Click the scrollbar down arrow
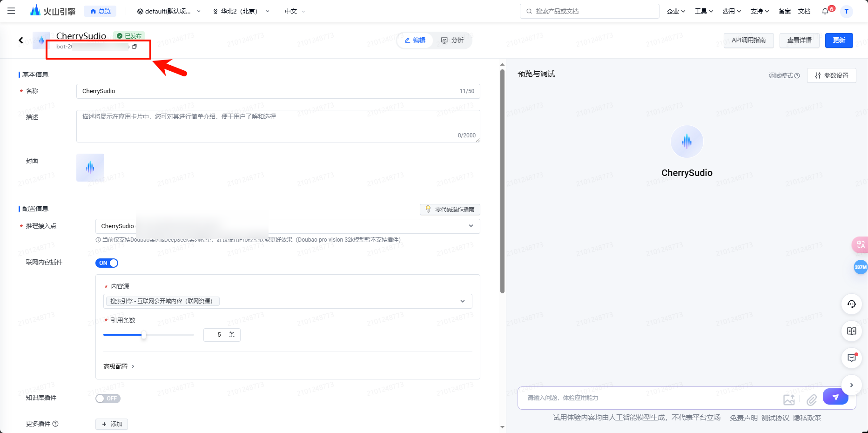The height and width of the screenshot is (433, 868). 502,427
